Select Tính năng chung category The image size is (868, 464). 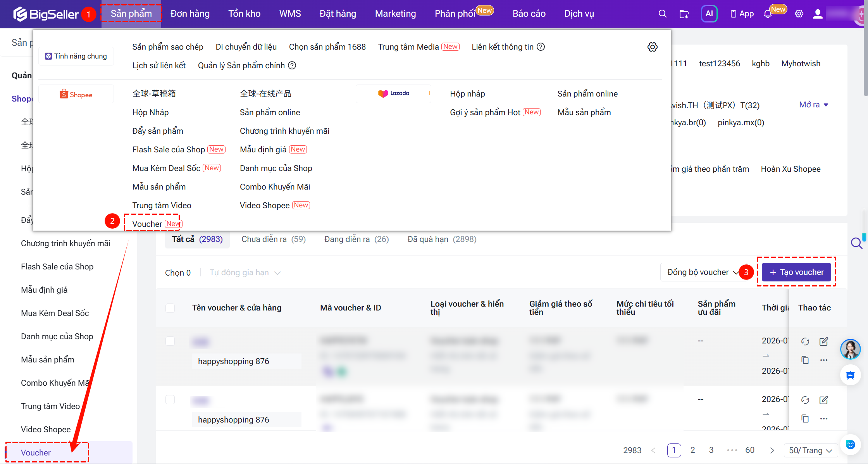tap(76, 56)
